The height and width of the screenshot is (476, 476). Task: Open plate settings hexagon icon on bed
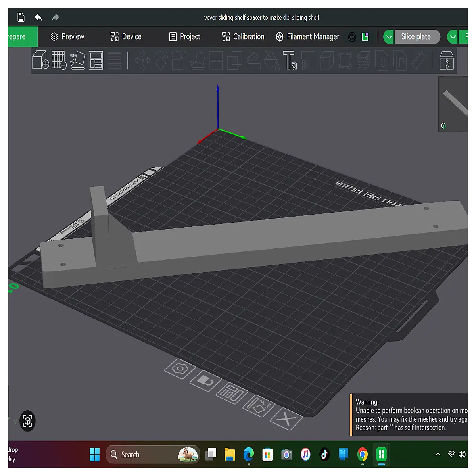pyautogui.click(x=180, y=369)
